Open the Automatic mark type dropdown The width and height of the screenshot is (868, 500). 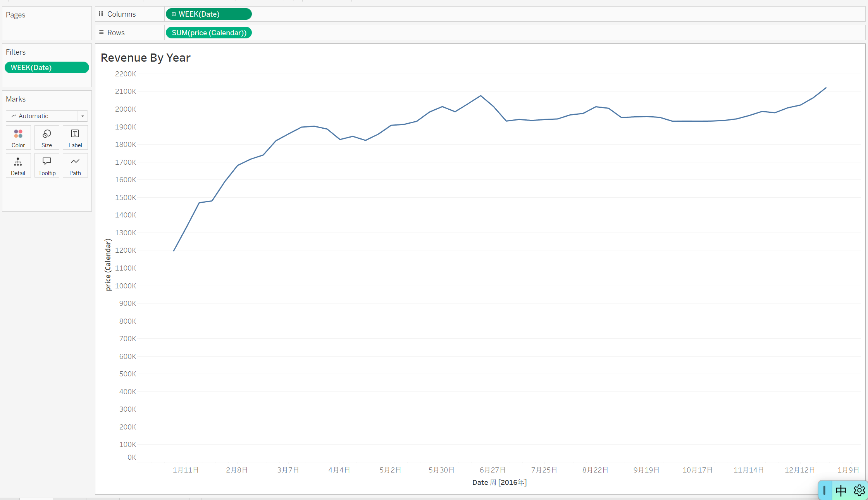point(43,116)
